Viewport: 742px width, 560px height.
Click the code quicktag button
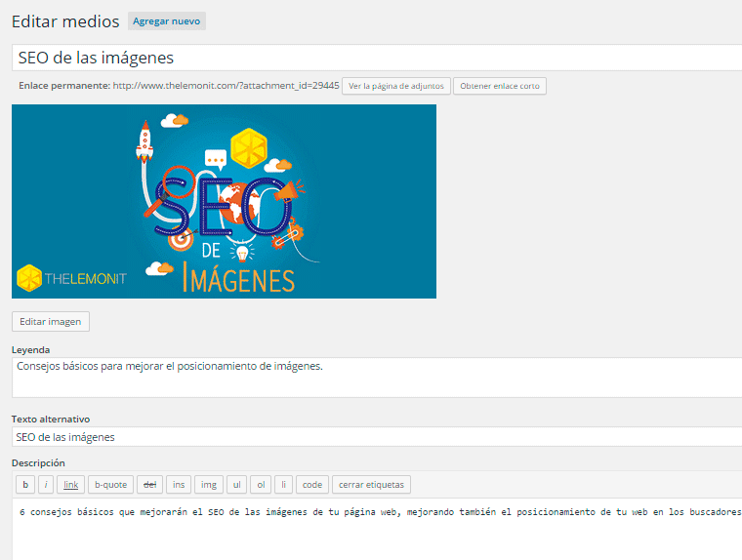coord(311,485)
